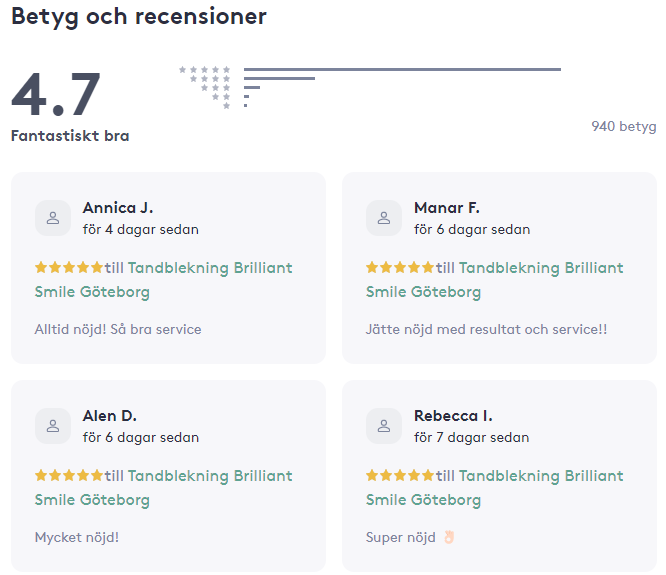Click the Betyg och recensioner heading
This screenshot has height=575, width=666.
pyautogui.click(x=139, y=17)
